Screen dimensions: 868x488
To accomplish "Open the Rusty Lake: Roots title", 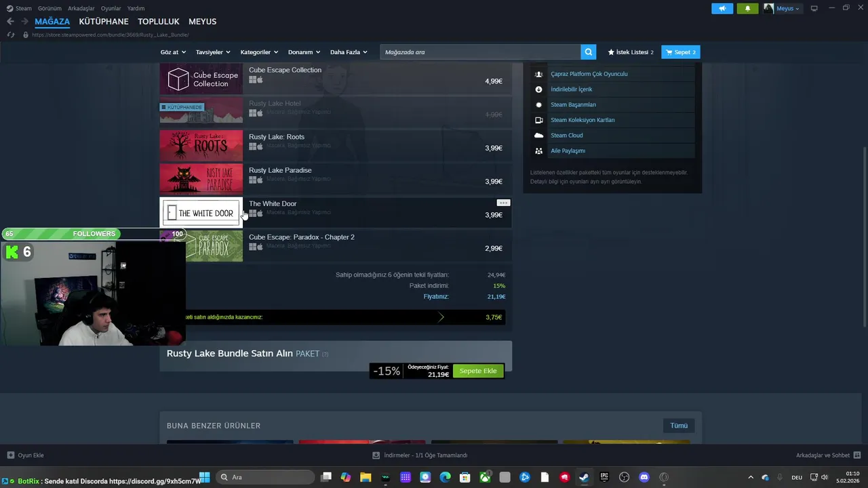I will (x=277, y=137).
